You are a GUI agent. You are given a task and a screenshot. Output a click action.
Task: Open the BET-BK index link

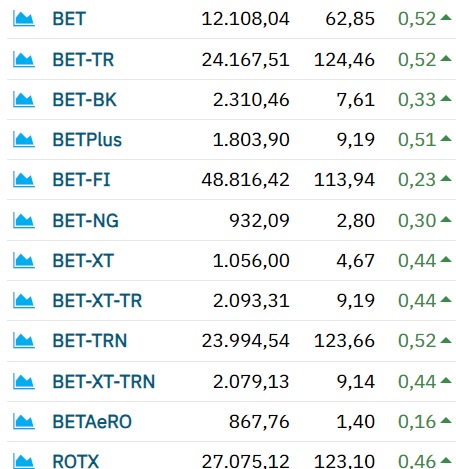(85, 100)
